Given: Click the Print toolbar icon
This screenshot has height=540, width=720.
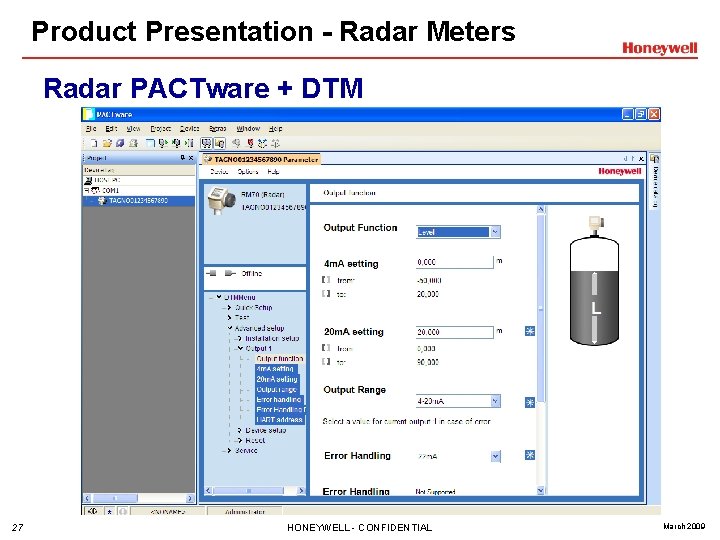Looking at the screenshot, I should (134, 143).
